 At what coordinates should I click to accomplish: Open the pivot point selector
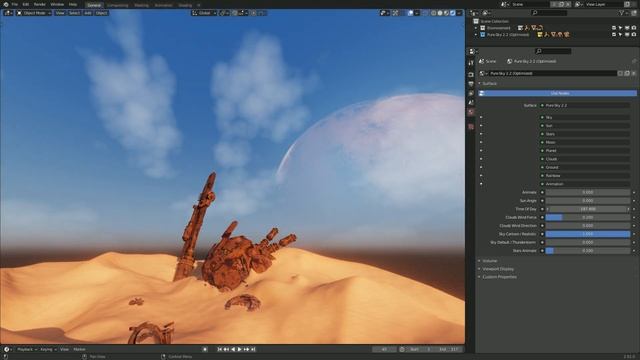pyautogui.click(x=224, y=13)
